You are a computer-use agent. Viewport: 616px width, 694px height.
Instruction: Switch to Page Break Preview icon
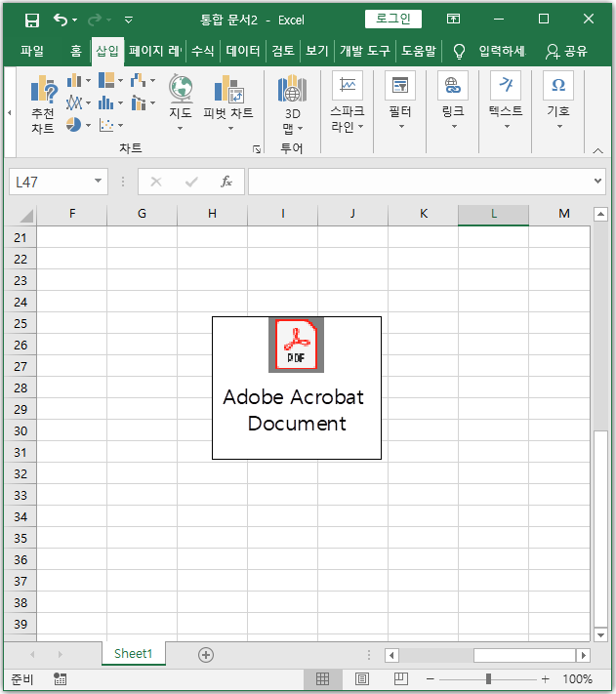pyautogui.click(x=401, y=679)
